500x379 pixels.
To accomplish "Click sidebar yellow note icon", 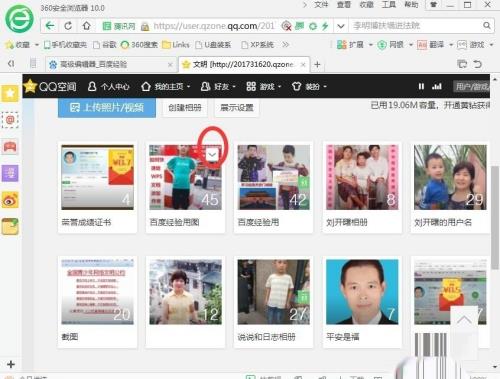I will click(10, 227).
